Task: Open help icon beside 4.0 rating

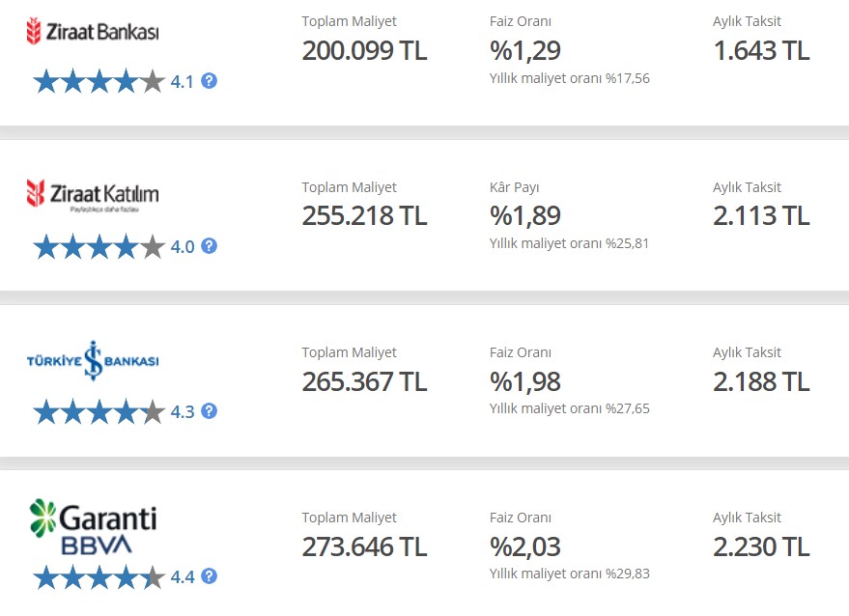Action: pyautogui.click(x=209, y=246)
